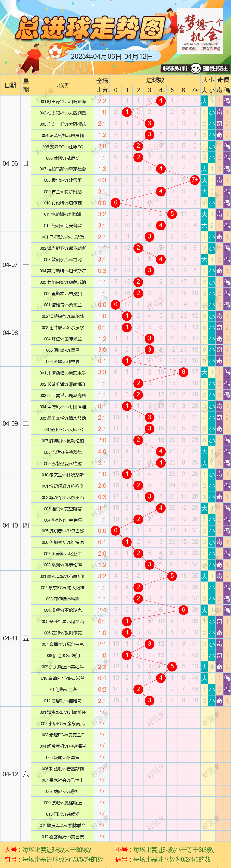Image resolution: width=231 pixels, height=868 pixels.
Task: Click the 星期 column header
Action: click(26, 85)
